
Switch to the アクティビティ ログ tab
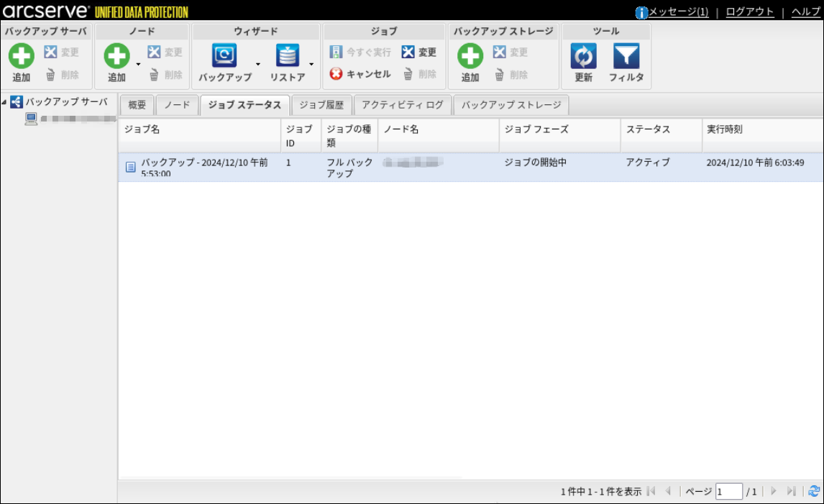tap(402, 105)
